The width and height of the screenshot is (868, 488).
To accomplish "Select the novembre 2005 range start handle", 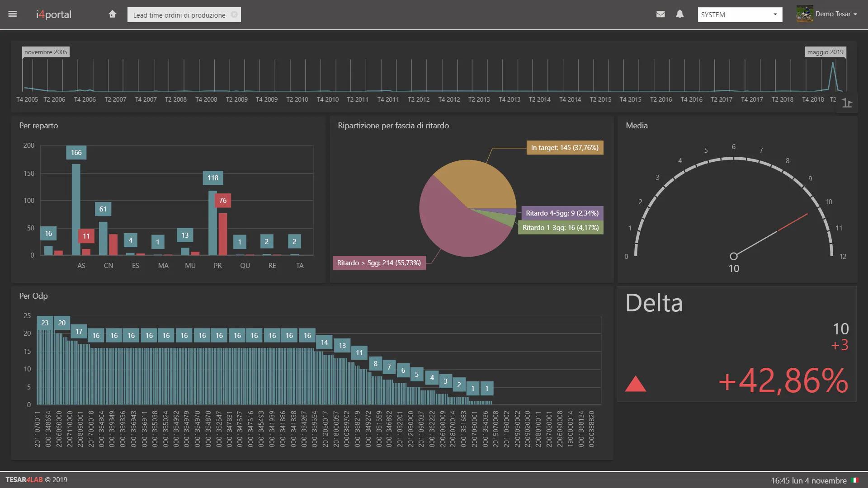I will (x=46, y=52).
